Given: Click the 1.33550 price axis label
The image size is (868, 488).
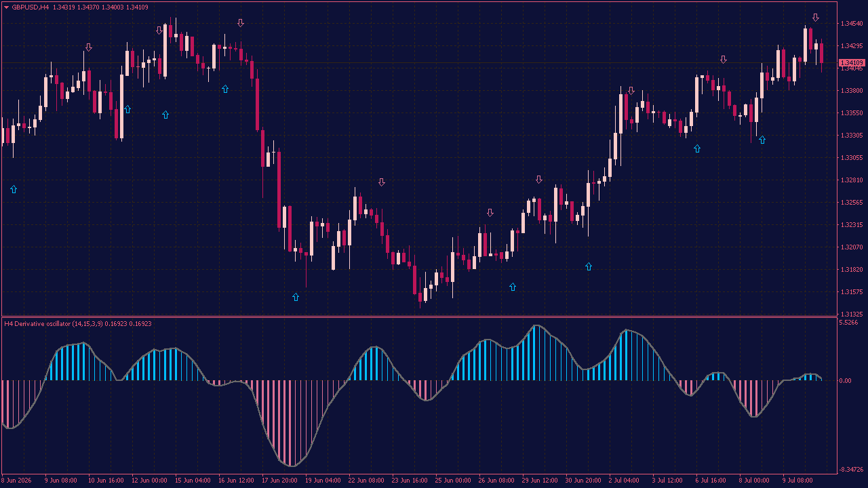Looking at the screenshot, I should point(851,113).
